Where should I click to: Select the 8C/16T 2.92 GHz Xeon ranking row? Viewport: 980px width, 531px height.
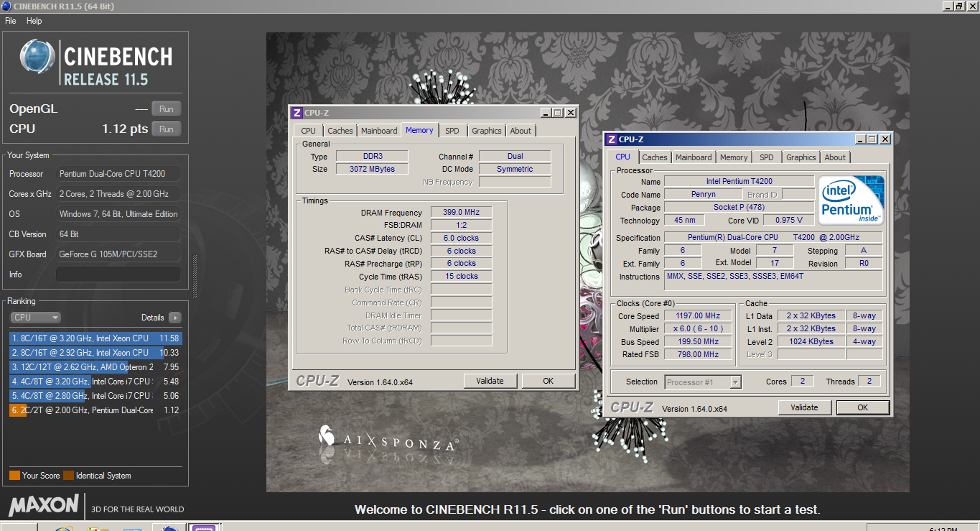[95, 353]
